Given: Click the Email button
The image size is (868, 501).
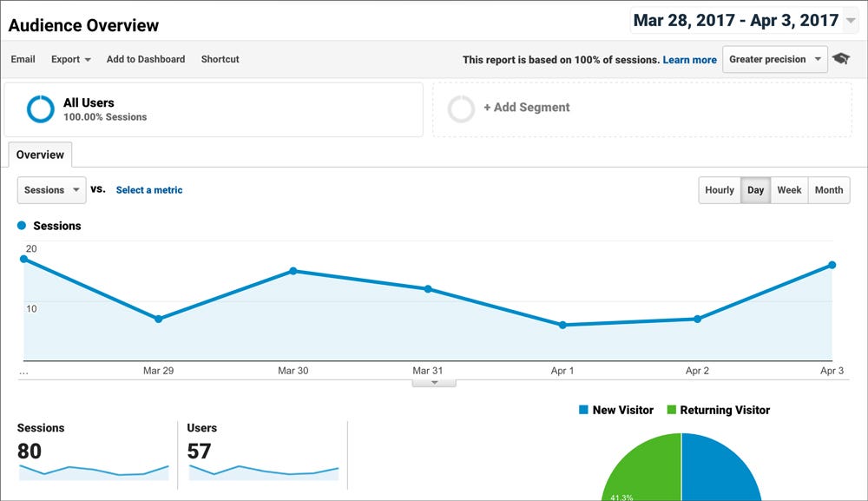Looking at the screenshot, I should [23, 59].
